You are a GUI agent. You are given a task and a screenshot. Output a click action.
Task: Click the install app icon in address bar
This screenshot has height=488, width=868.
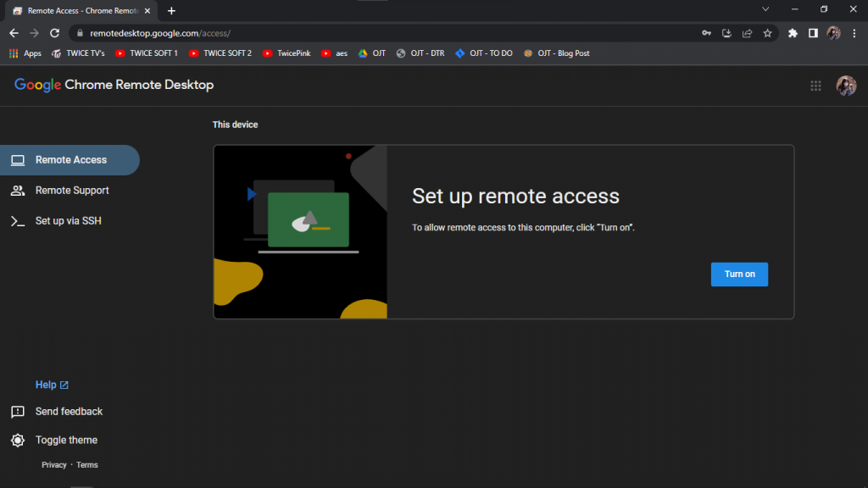tap(726, 33)
